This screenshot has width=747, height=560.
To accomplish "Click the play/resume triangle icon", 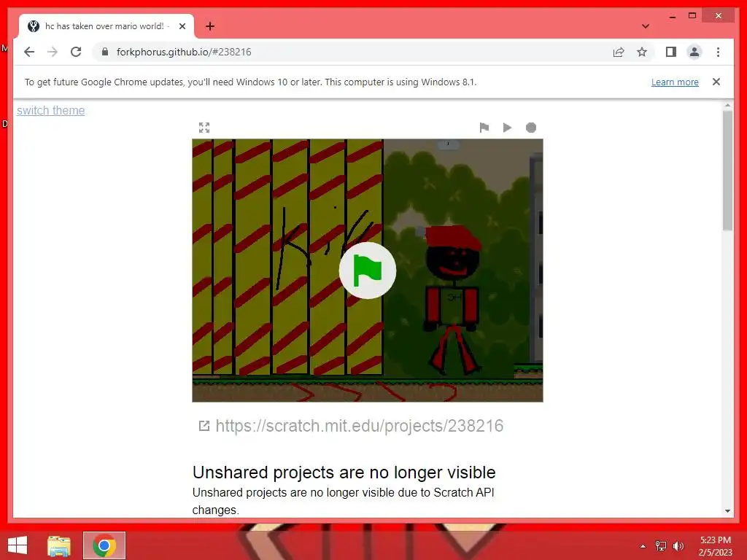I will (x=508, y=128).
